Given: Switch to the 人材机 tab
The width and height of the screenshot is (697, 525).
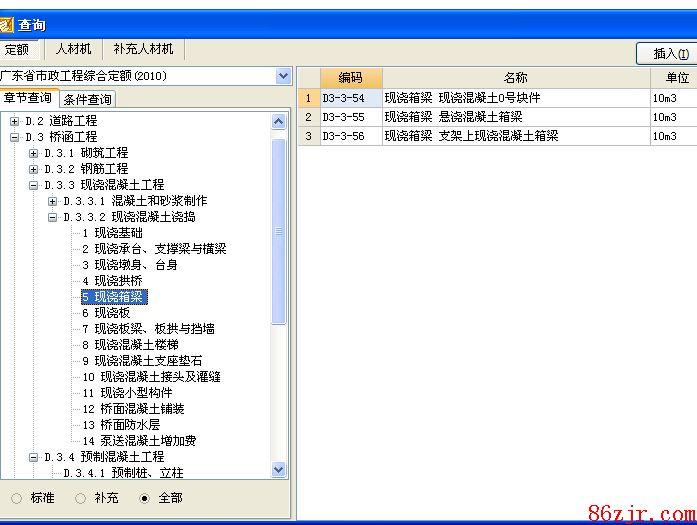Looking at the screenshot, I should click(73, 49).
